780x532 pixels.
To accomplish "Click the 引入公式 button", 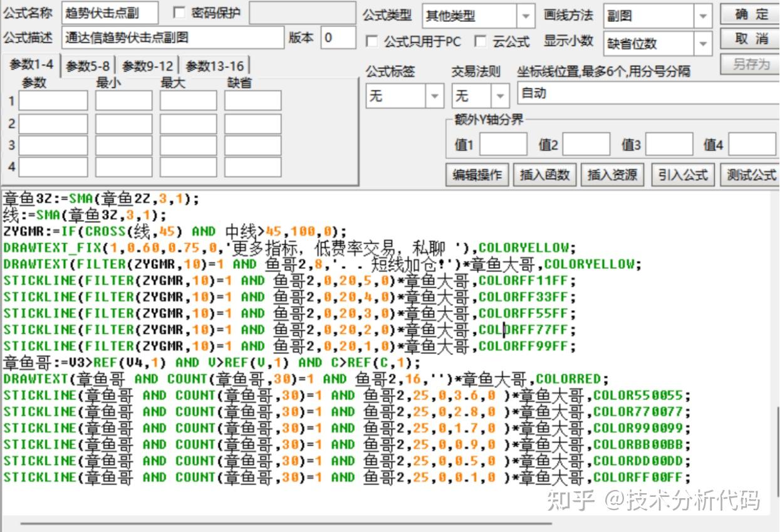I will point(683,175).
